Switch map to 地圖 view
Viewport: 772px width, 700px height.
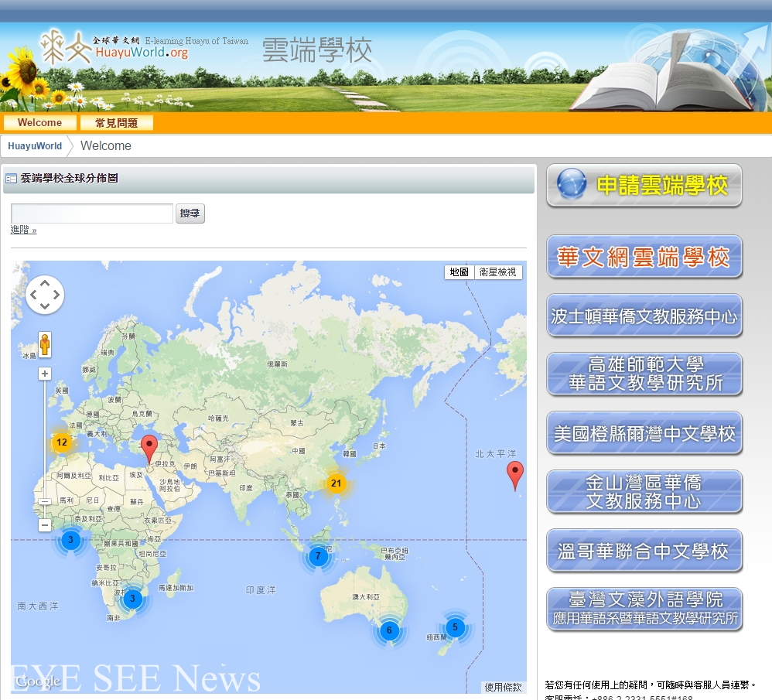point(459,272)
